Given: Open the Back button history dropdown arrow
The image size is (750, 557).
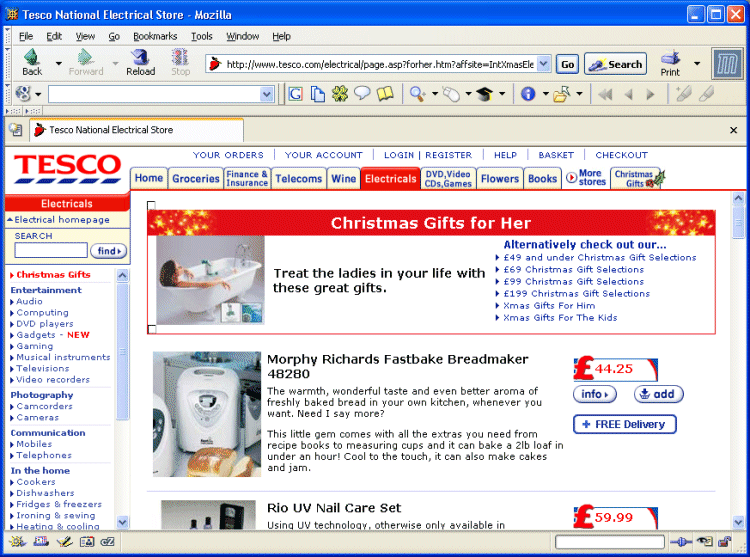Looking at the screenshot, I should 58,63.
